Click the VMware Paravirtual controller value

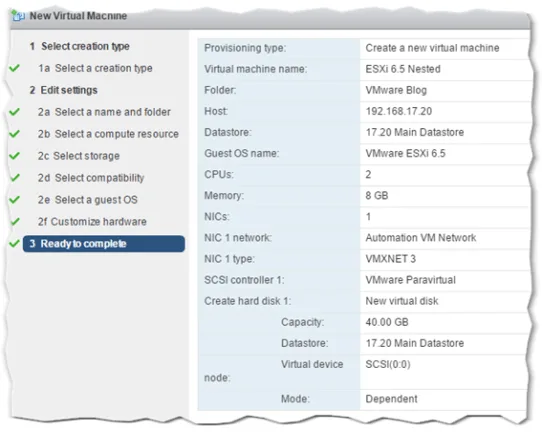pos(410,280)
